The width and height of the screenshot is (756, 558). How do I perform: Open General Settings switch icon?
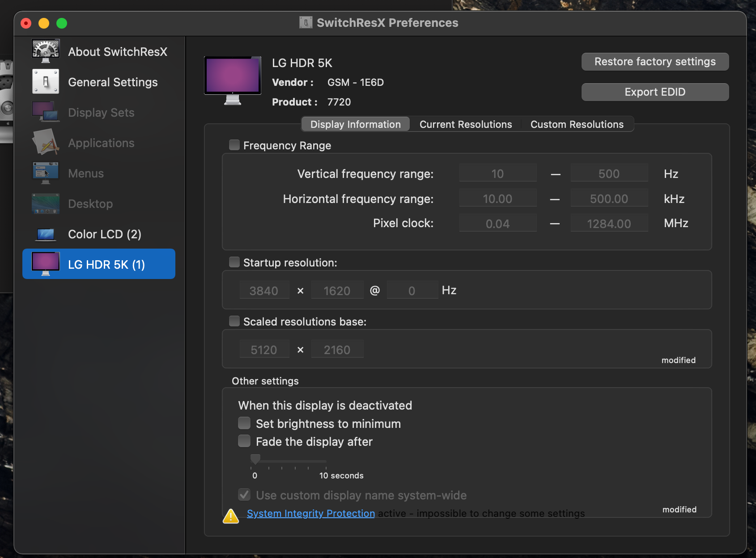(x=46, y=82)
